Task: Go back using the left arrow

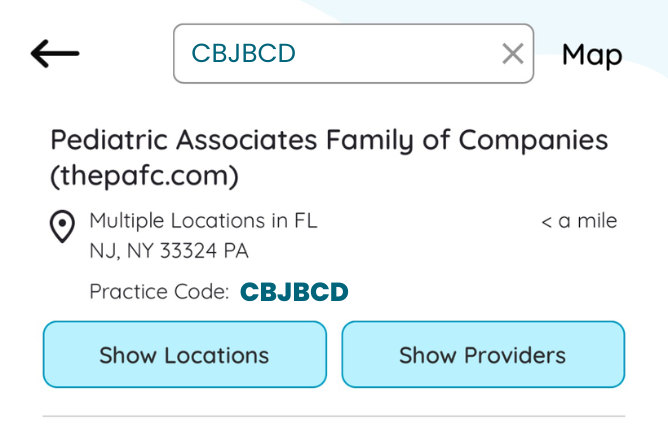Action: 55,54
